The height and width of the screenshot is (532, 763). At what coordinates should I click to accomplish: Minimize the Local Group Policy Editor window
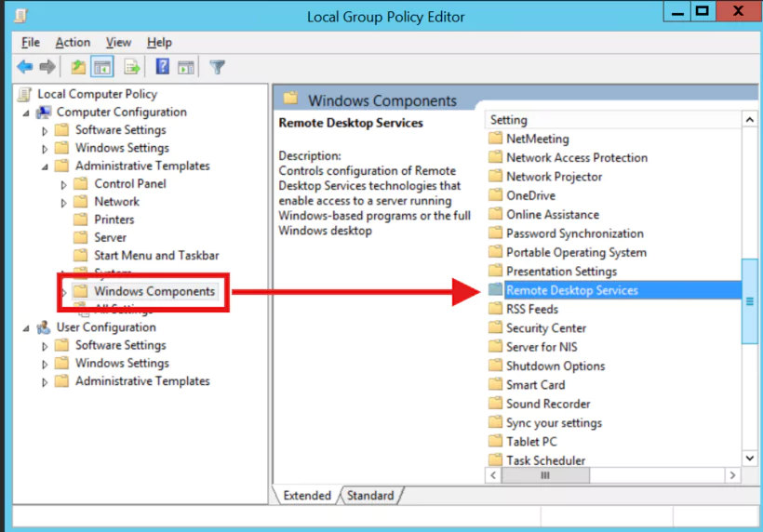click(677, 12)
